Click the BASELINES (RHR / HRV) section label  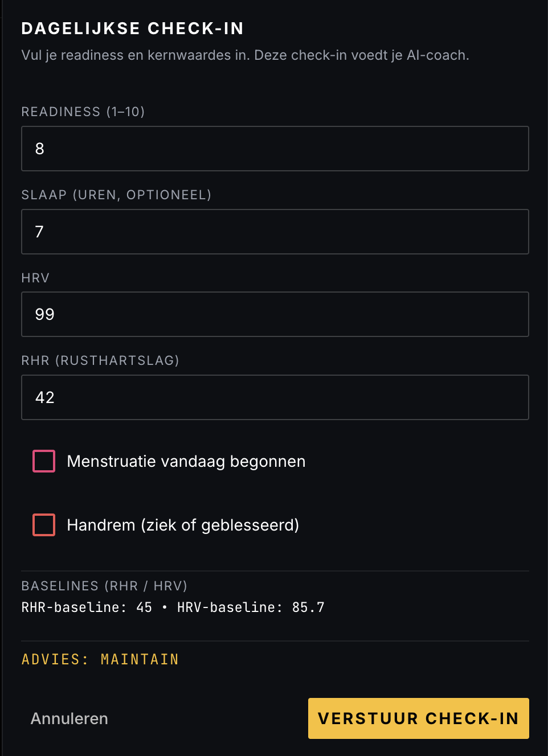[x=104, y=586]
